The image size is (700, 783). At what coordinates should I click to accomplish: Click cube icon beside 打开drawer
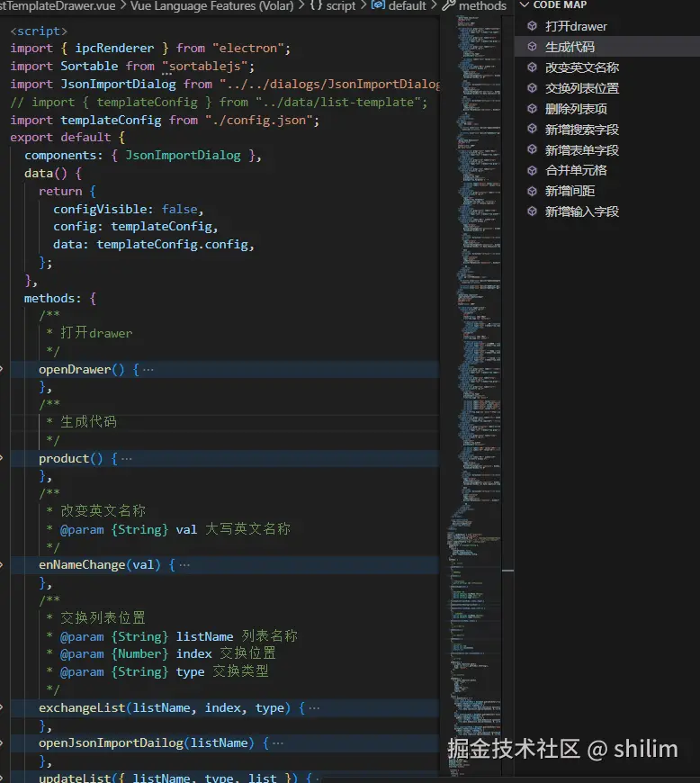click(533, 26)
